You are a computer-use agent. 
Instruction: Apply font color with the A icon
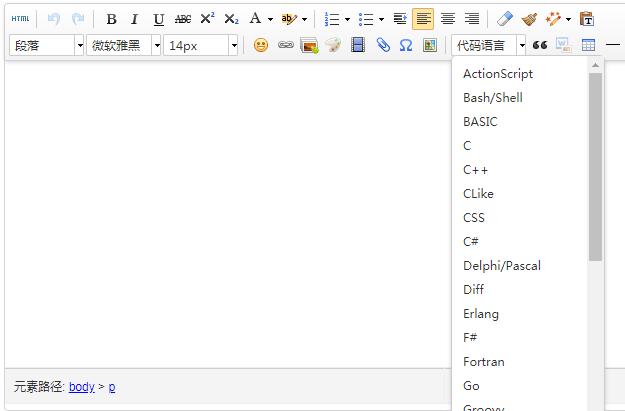[x=255, y=19]
